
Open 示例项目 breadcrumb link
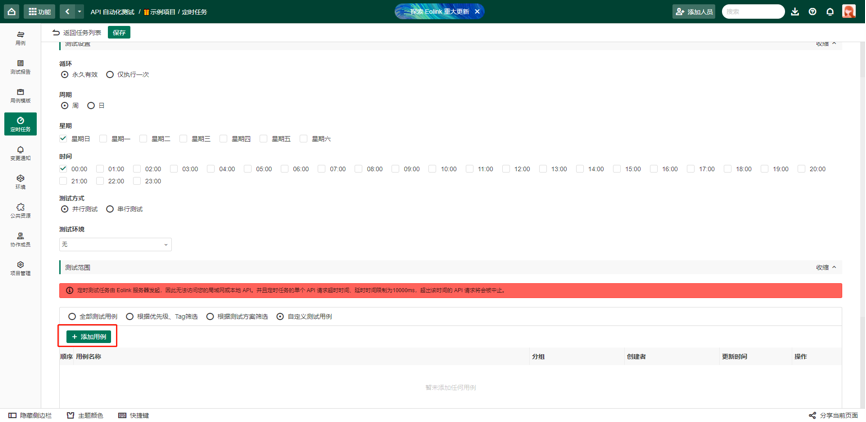159,12
